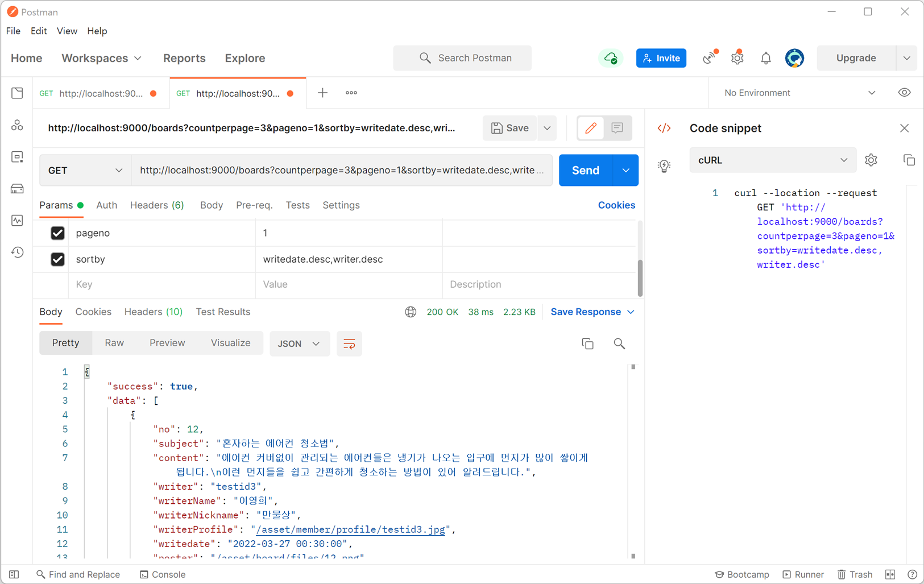Open help icon in status bar
Viewport: 924px width, 584px height.
coord(912,574)
